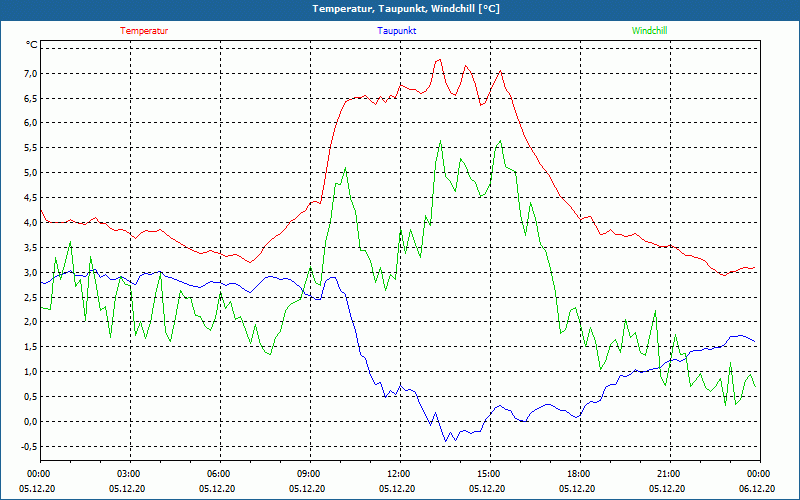Select the blue 'Taupunkt' legend label
Screen dimensions: 800x500
pyautogui.click(x=396, y=31)
